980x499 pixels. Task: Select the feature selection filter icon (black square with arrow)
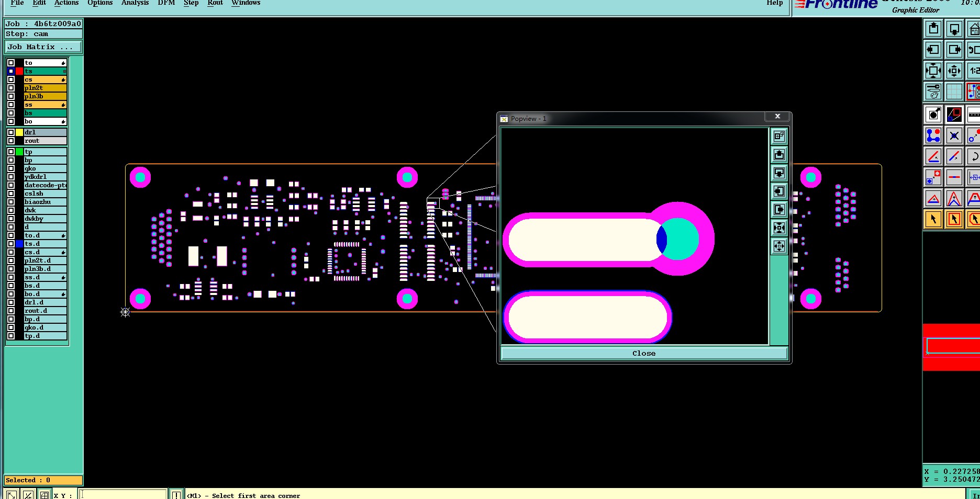pyautogui.click(x=933, y=115)
